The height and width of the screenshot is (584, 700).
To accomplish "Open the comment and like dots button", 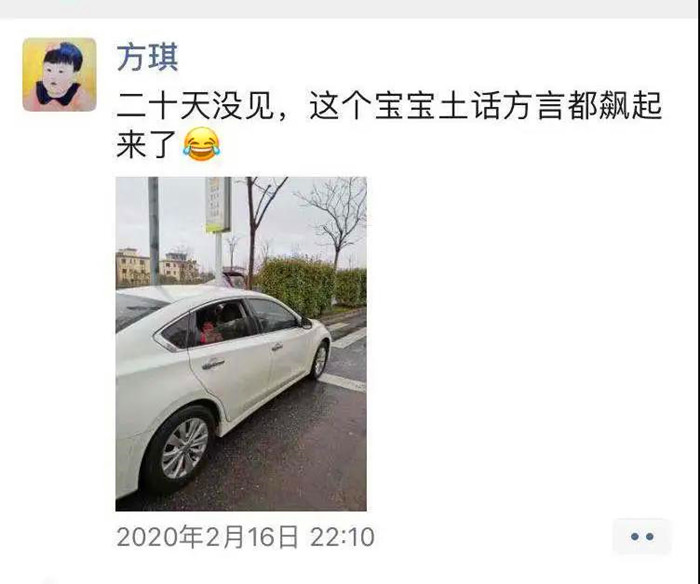I will pos(642,536).
